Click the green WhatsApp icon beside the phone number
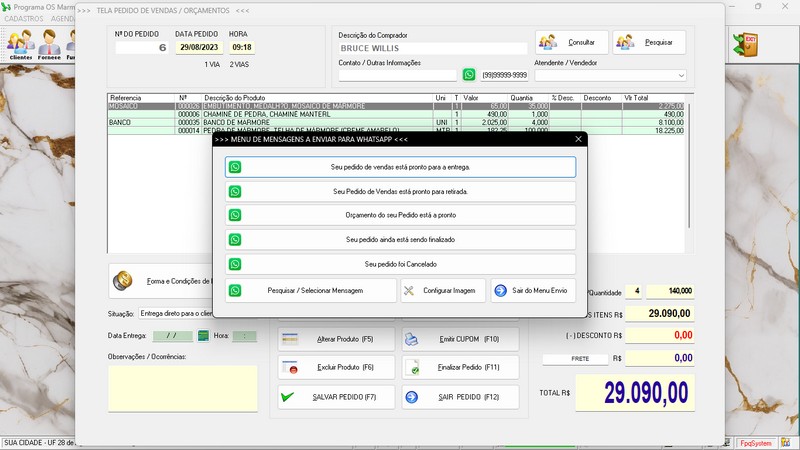 [469, 75]
